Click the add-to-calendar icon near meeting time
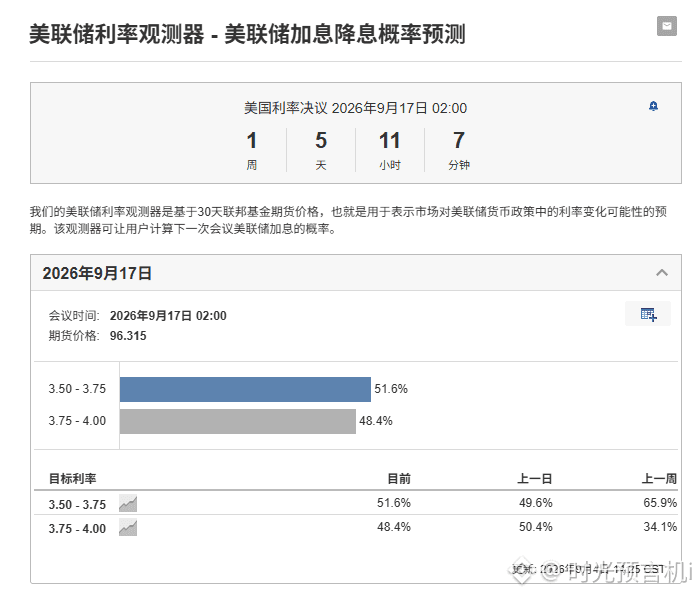The image size is (700, 597). click(x=648, y=314)
